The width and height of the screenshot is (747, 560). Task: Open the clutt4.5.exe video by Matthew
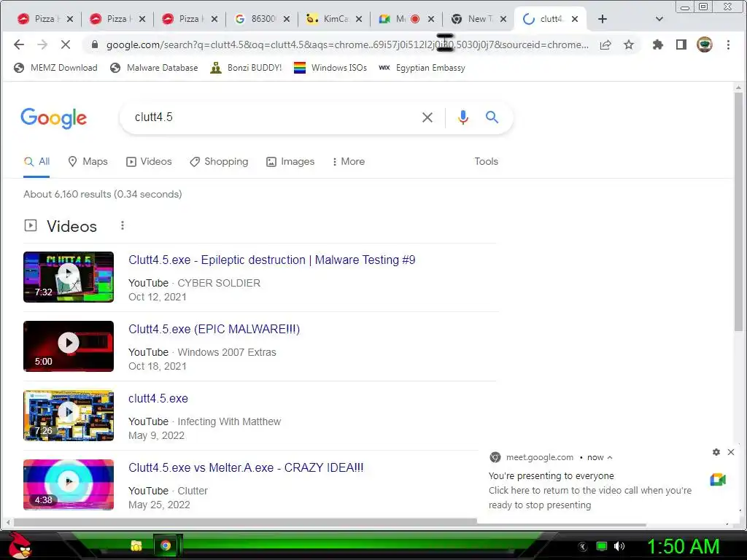[158, 399]
